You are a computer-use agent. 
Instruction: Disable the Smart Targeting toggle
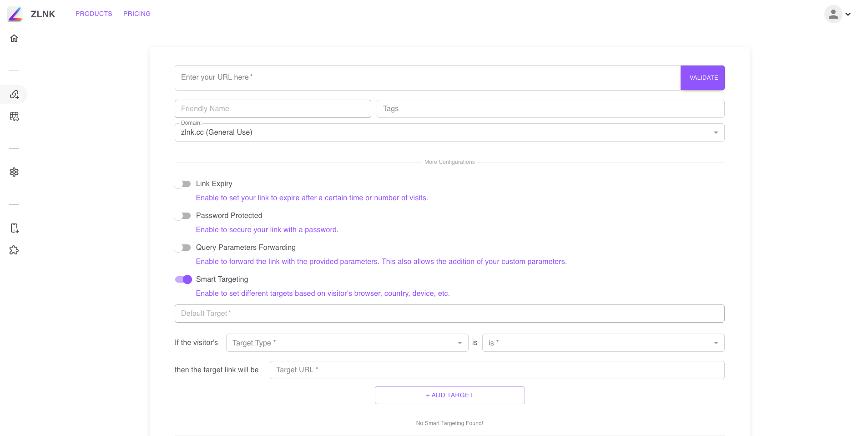pos(183,279)
